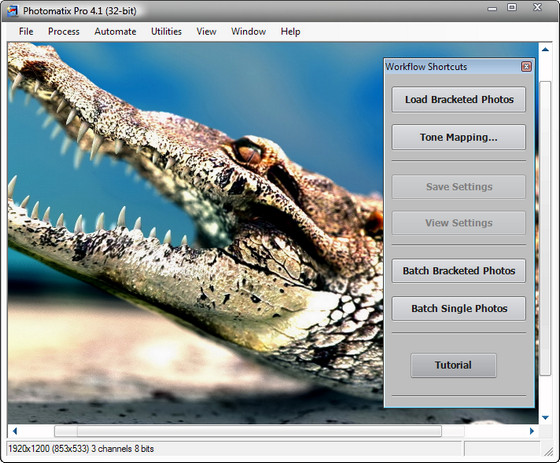Open the View menu
This screenshot has width=560, height=463.
point(206,31)
